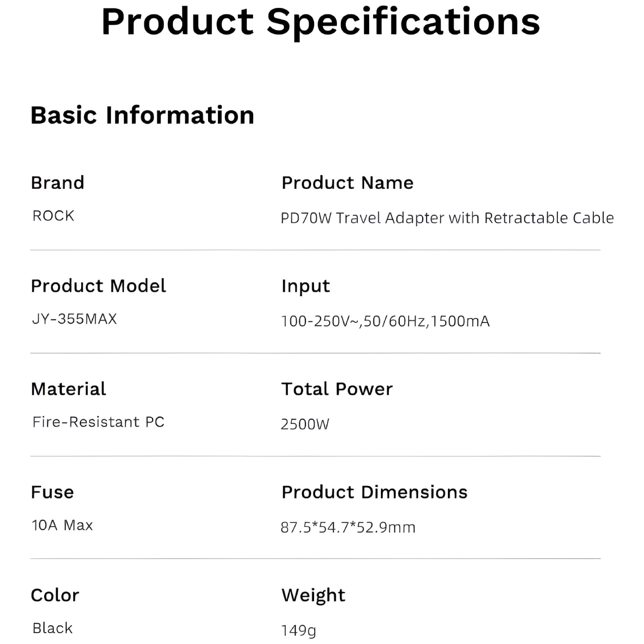The height and width of the screenshot is (644, 644).
Task: Click the Product Dimensions label
Action: pos(374,492)
